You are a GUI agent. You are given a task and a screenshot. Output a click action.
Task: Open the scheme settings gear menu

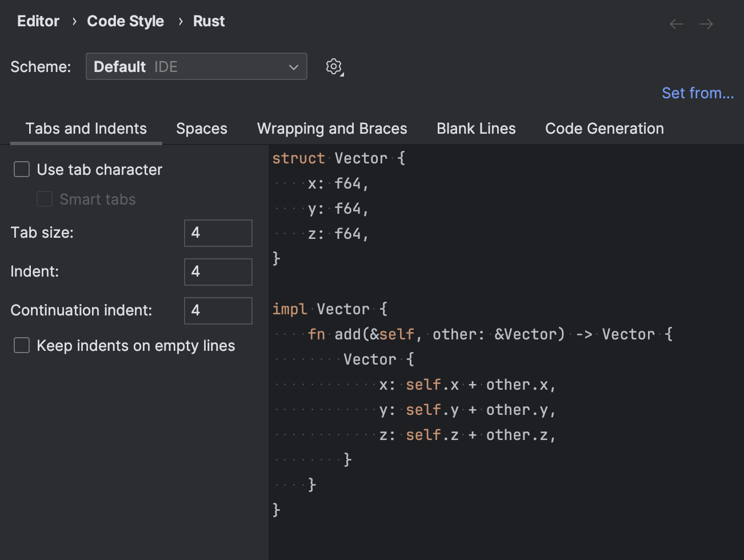pos(334,66)
